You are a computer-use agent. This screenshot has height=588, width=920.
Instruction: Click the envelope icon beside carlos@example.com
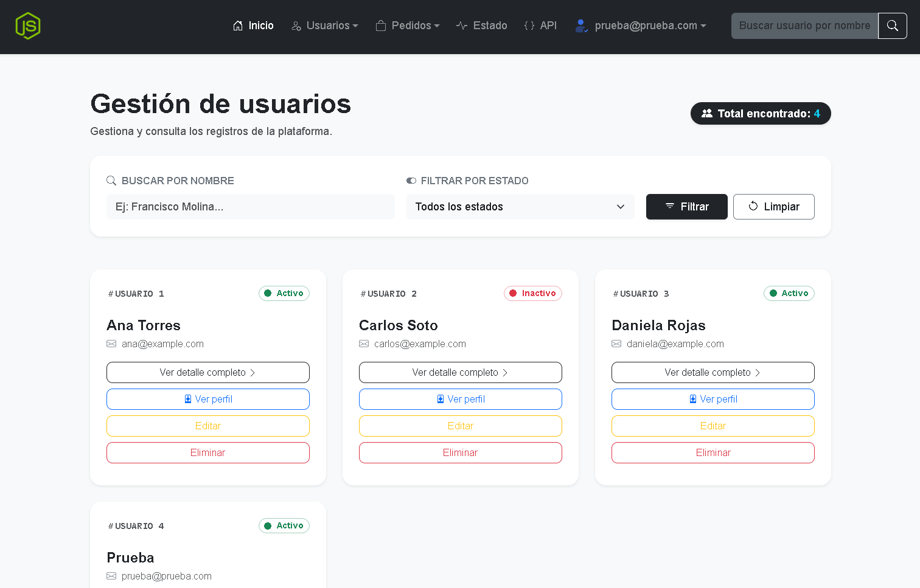tap(364, 344)
